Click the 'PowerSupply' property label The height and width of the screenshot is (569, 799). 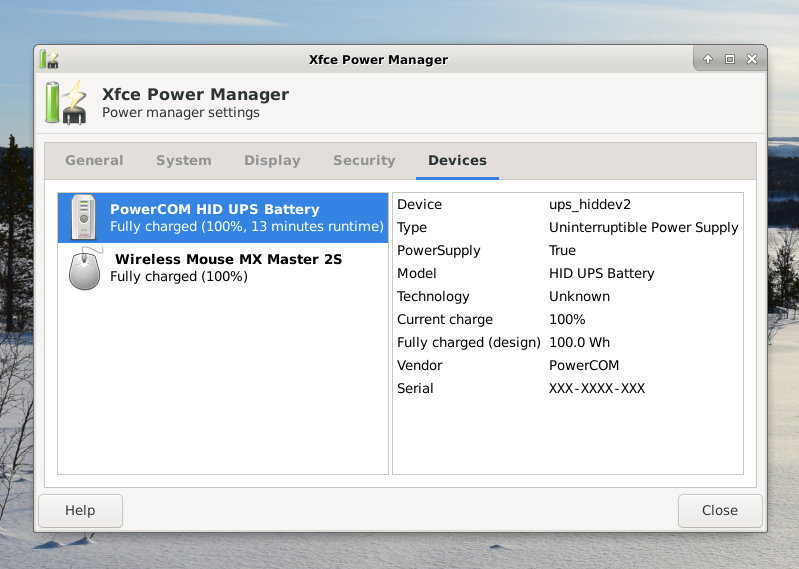439,251
